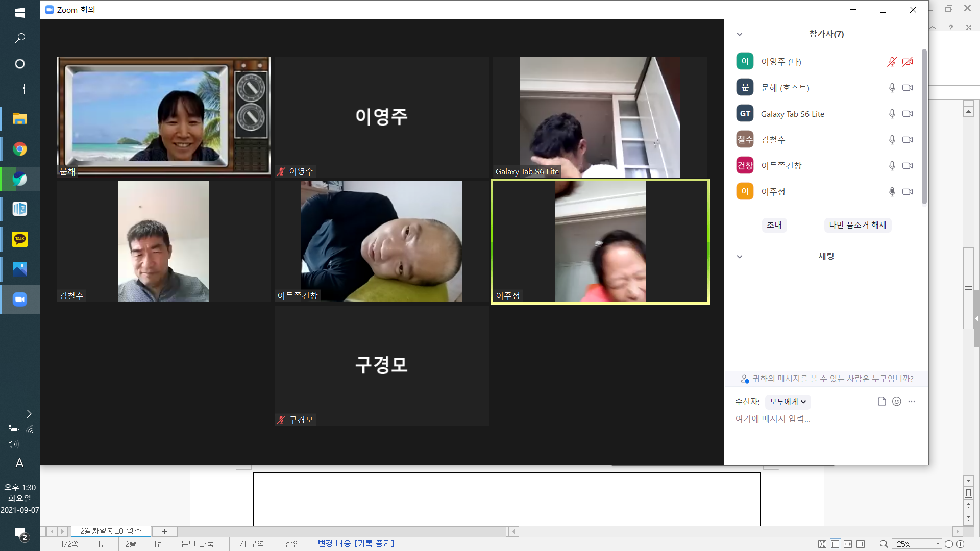Click microphone icon next to 이주정
The height and width of the screenshot is (551, 980).
pos(892,192)
